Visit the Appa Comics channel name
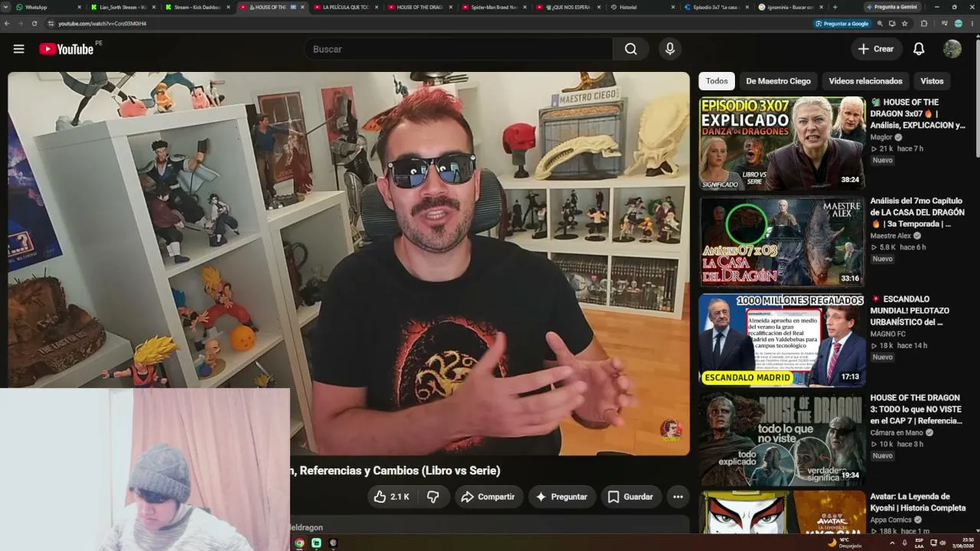Viewport: 980px width, 551px height. click(x=891, y=520)
